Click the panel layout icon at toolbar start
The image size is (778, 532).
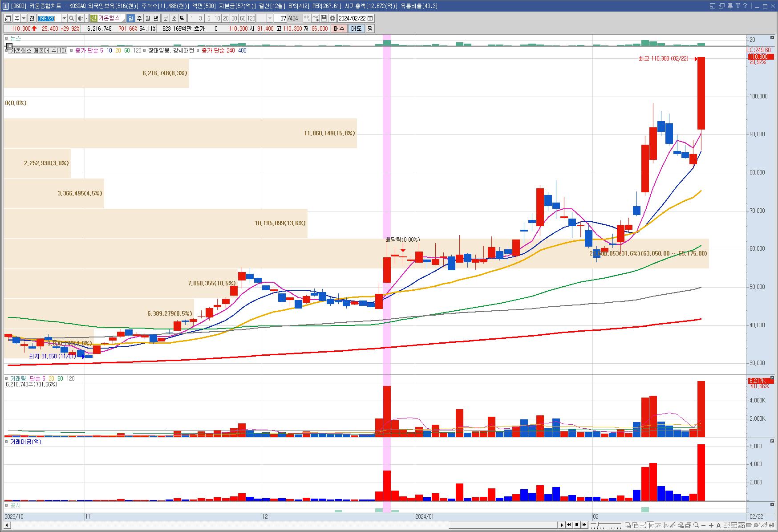[8, 18]
